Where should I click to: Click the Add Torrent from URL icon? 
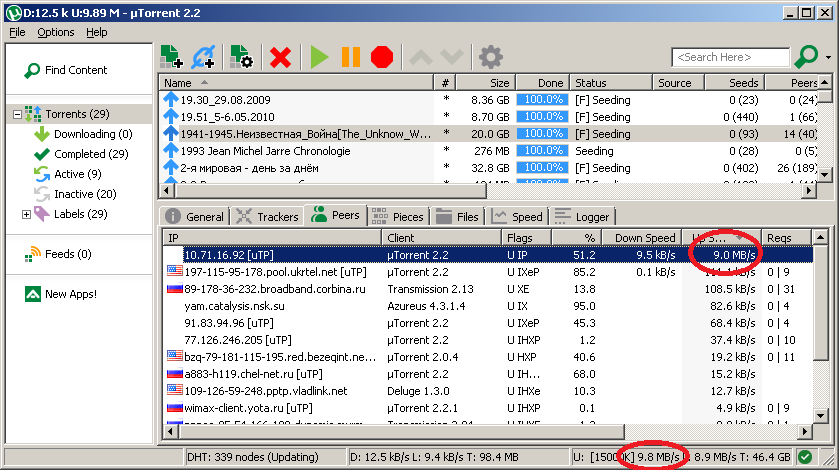click(x=203, y=57)
